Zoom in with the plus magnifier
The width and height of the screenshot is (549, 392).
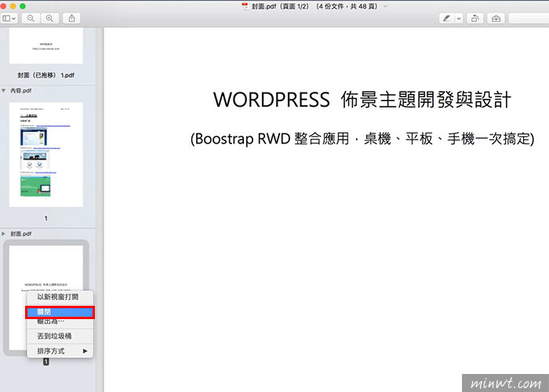click(49, 18)
